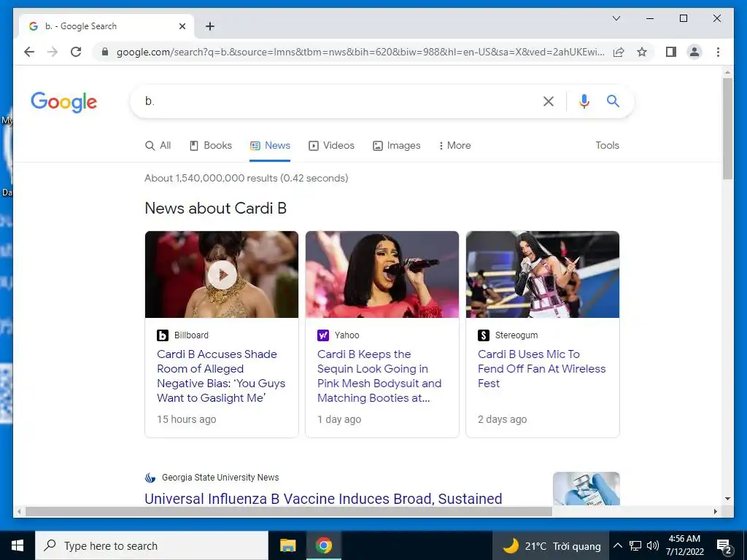Switch to the Books tab
The width and height of the screenshot is (747, 560).
pos(211,145)
